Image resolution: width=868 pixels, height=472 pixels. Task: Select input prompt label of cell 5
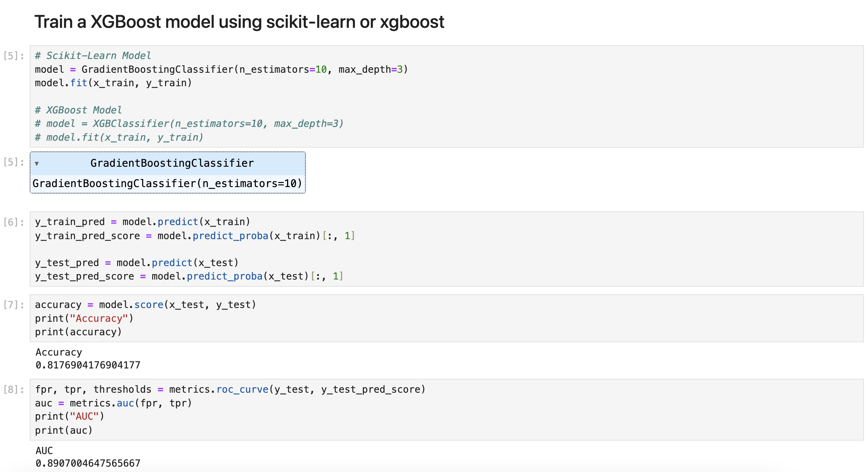click(14, 56)
